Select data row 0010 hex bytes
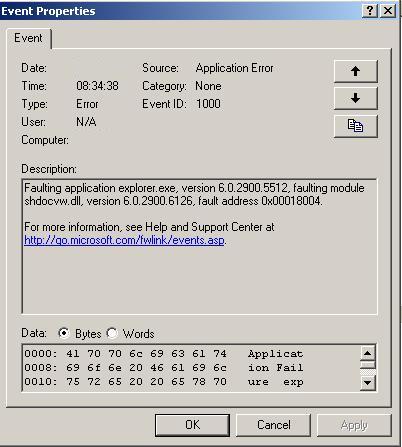 click(x=146, y=382)
